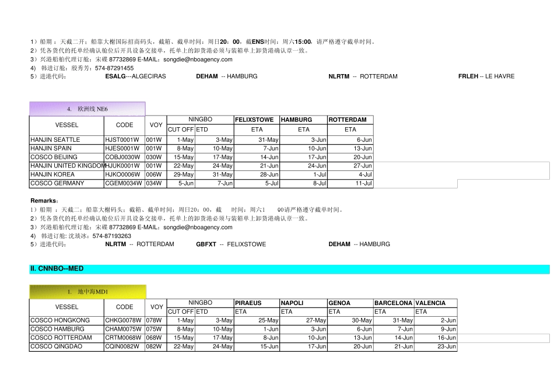Click code cell CRTM0068W

(124, 338)
